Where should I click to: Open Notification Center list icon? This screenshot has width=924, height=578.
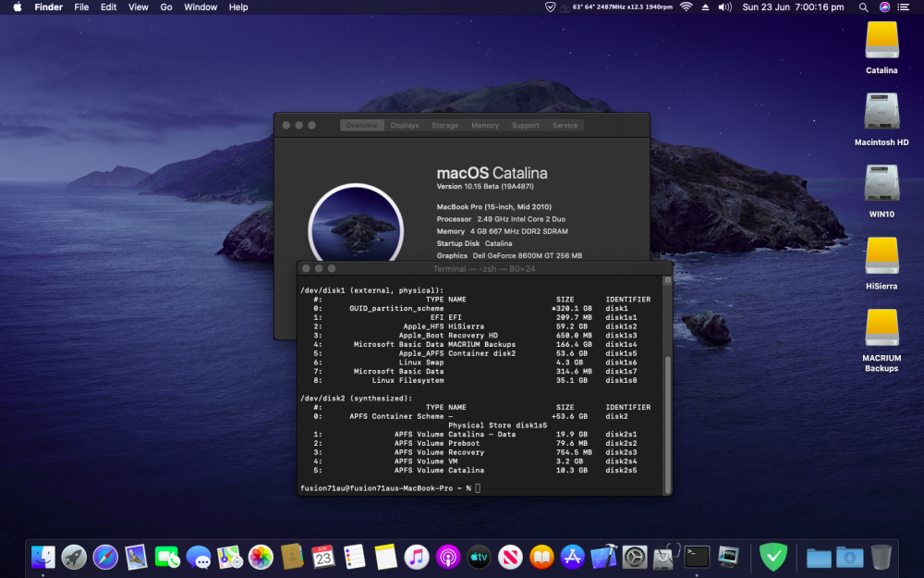tap(904, 7)
